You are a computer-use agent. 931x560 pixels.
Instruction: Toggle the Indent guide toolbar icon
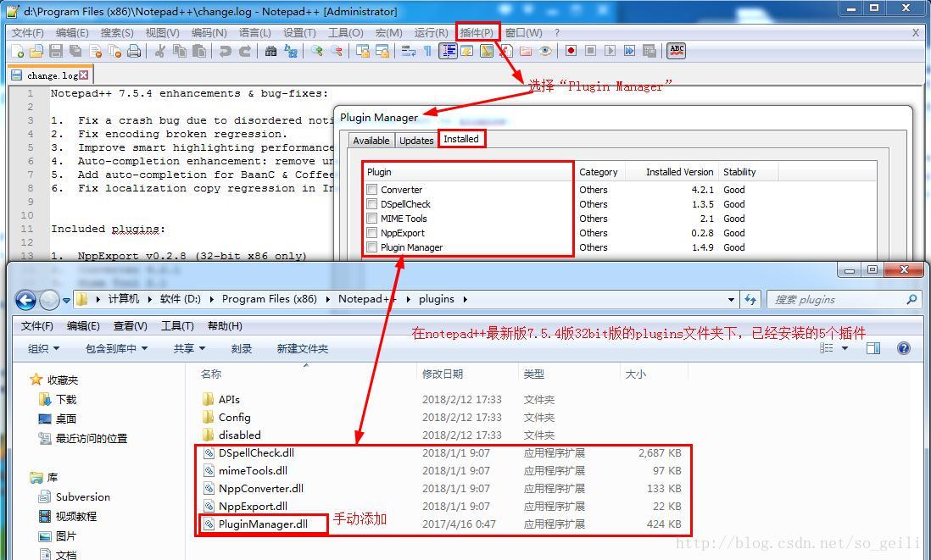(x=449, y=51)
